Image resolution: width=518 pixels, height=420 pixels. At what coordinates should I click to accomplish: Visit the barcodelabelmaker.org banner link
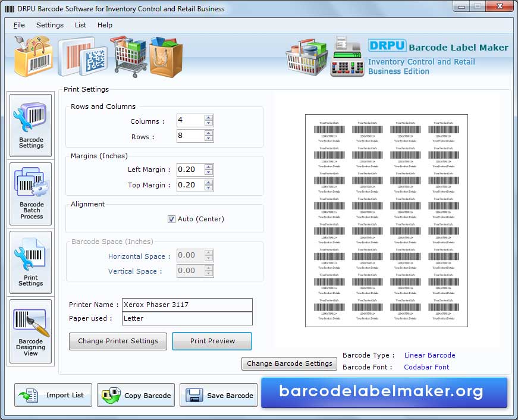click(384, 392)
